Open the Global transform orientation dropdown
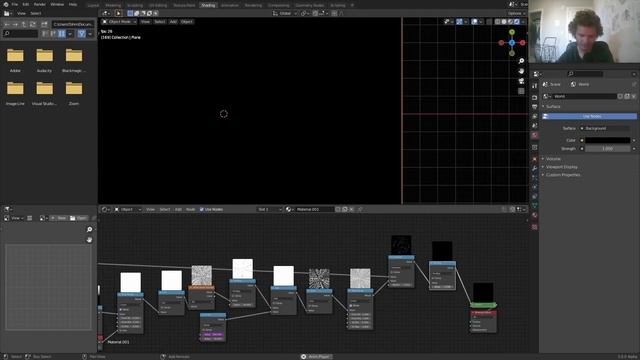Image resolution: width=640 pixels, height=360 pixels. tap(284, 13)
